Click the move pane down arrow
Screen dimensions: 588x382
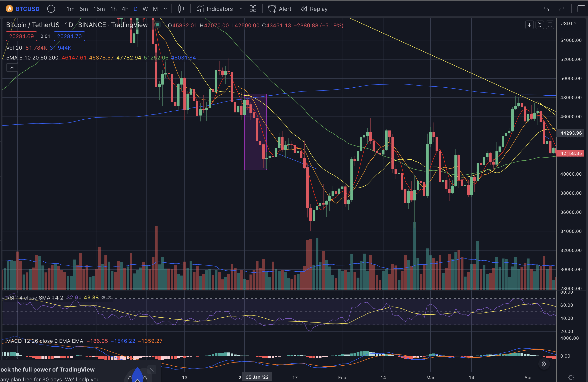pos(530,25)
